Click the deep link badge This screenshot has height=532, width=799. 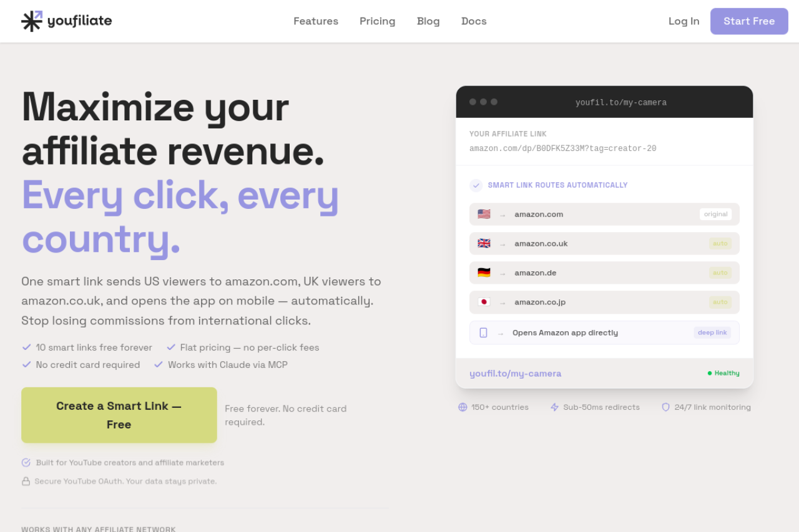click(712, 333)
